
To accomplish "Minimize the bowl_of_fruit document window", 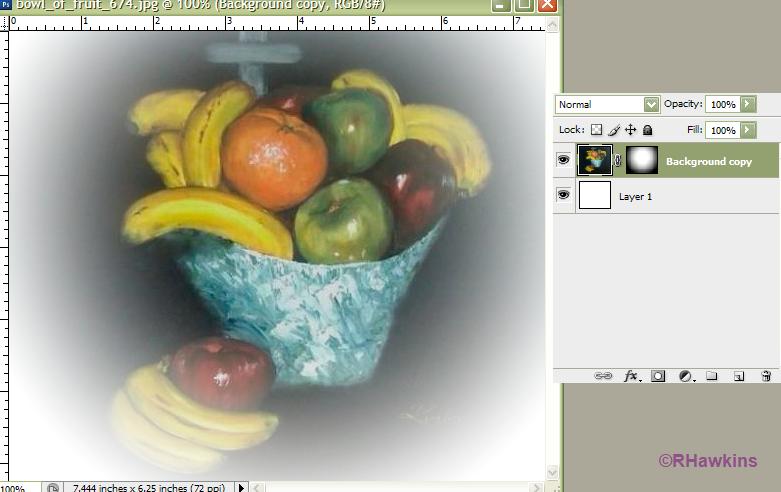I will coord(501,4).
